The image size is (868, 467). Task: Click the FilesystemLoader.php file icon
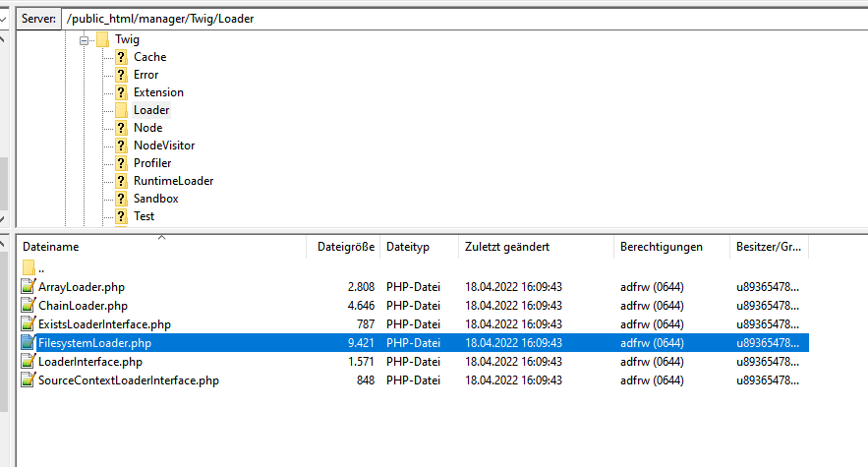click(x=28, y=343)
